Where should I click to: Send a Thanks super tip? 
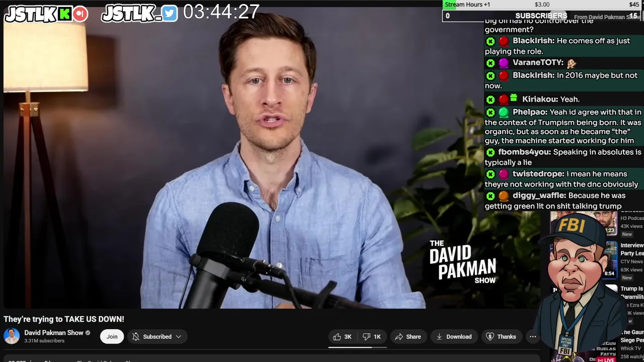click(x=501, y=337)
